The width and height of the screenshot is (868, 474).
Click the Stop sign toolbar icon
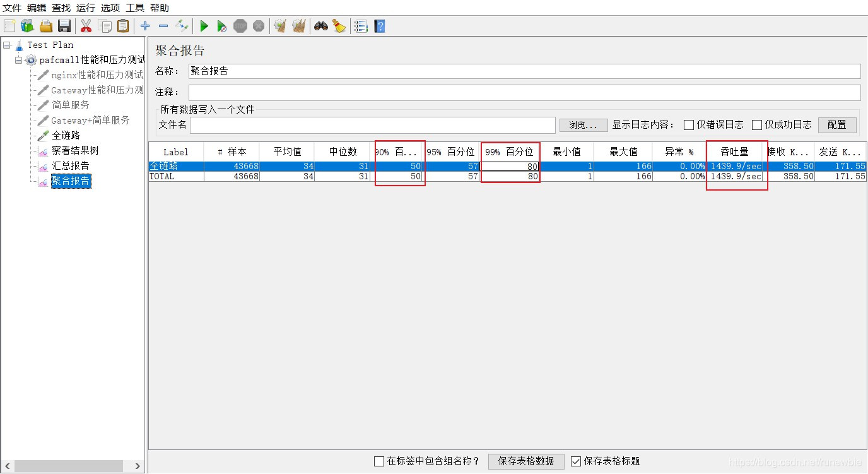tap(240, 26)
